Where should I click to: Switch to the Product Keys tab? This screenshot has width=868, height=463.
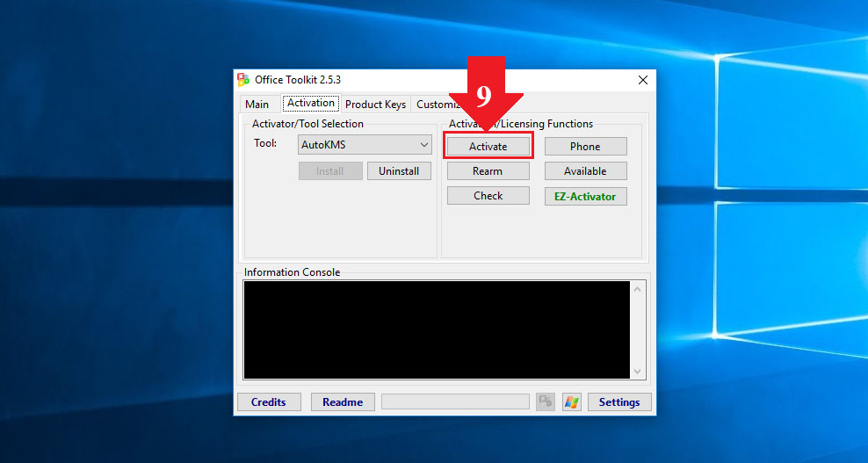coord(375,105)
